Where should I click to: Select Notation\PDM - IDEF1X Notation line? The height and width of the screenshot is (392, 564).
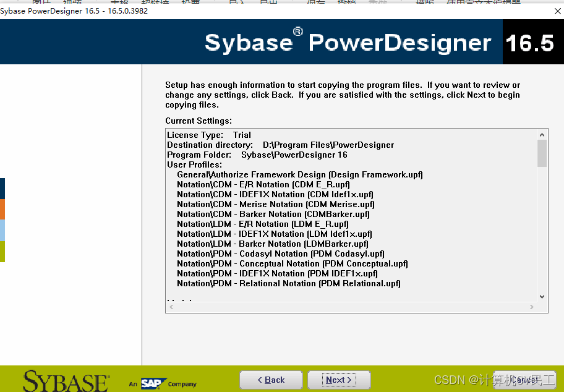277,274
